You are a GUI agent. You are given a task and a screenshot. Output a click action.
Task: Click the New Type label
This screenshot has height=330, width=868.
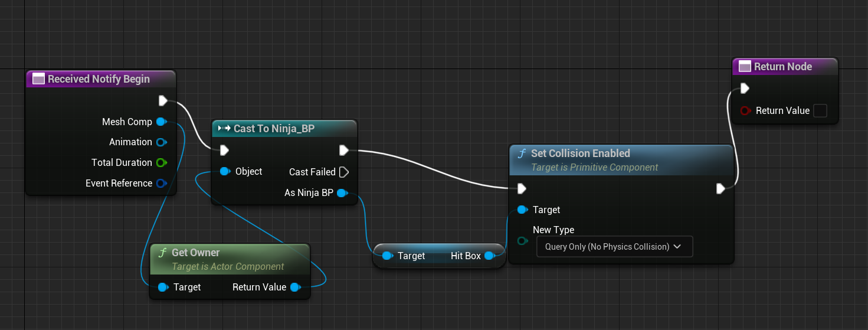click(553, 230)
